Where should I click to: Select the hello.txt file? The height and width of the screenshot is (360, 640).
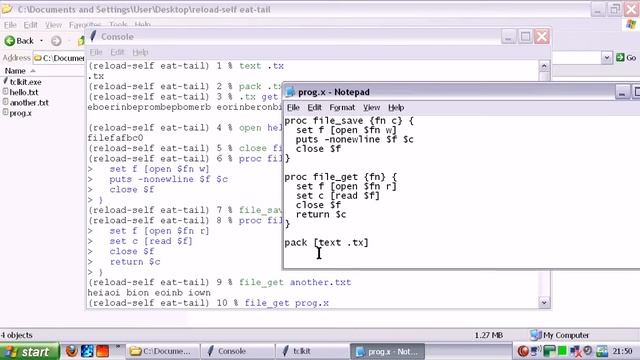[x=20, y=92]
